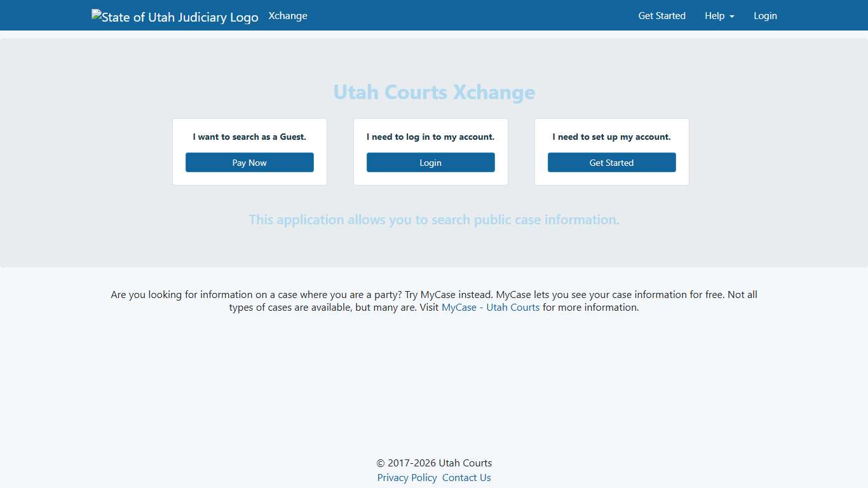Open the Contact Us footer link

(466, 478)
